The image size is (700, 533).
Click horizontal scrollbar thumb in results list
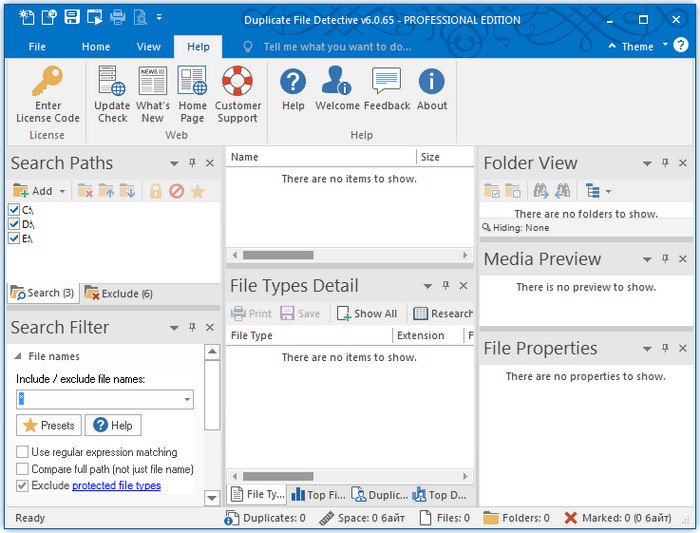click(x=278, y=255)
